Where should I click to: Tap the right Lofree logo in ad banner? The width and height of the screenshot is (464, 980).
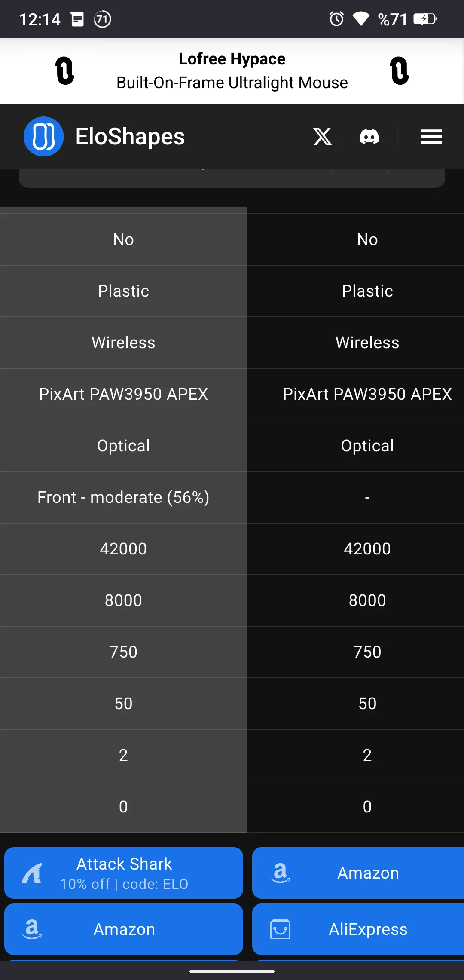point(399,71)
